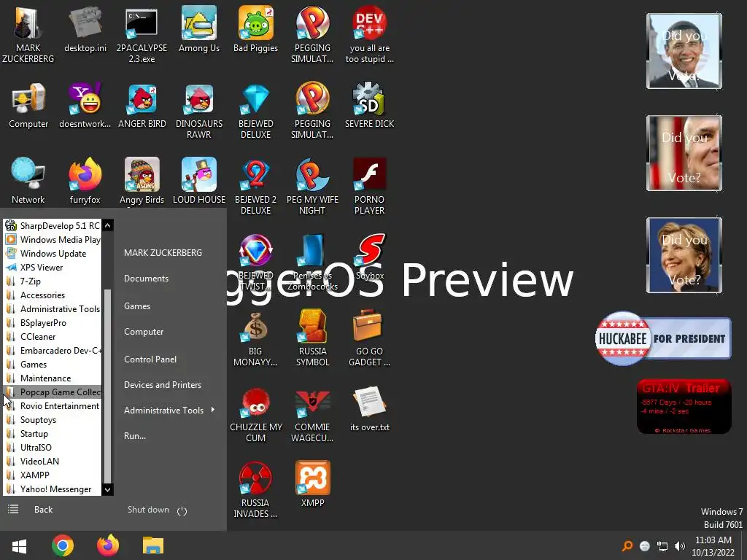The width and height of the screenshot is (747, 560).
Task: Click Computer in the Start menu
Action: [x=144, y=332]
